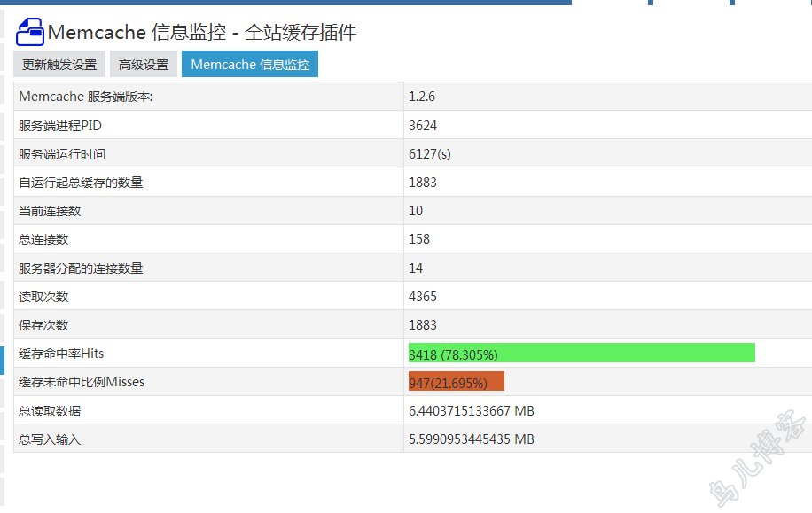Click the green cache Hits progress bar

(582, 353)
